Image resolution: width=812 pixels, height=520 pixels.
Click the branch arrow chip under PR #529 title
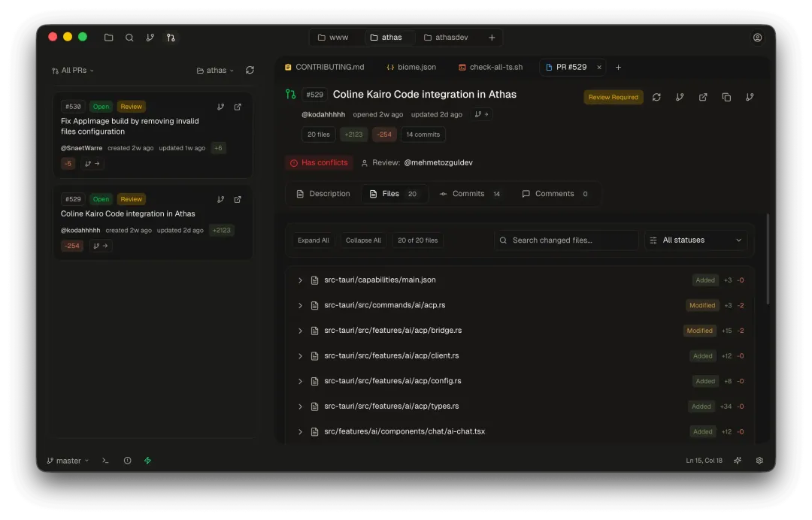(482, 114)
